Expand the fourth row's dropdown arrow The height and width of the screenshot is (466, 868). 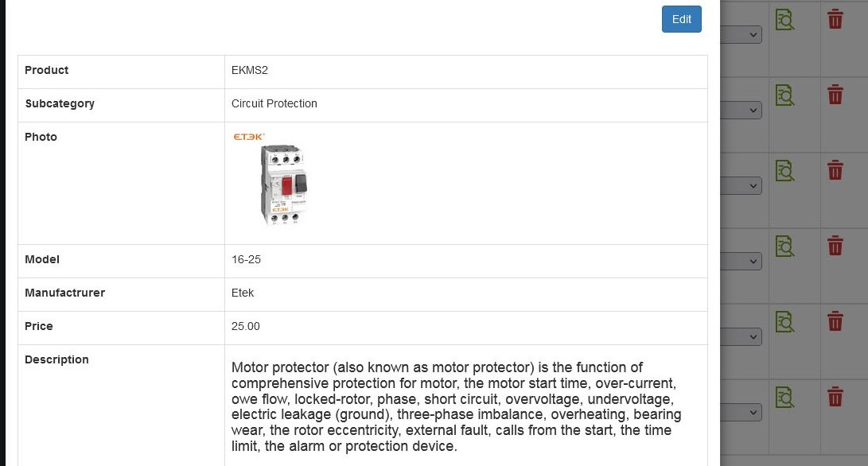753,261
